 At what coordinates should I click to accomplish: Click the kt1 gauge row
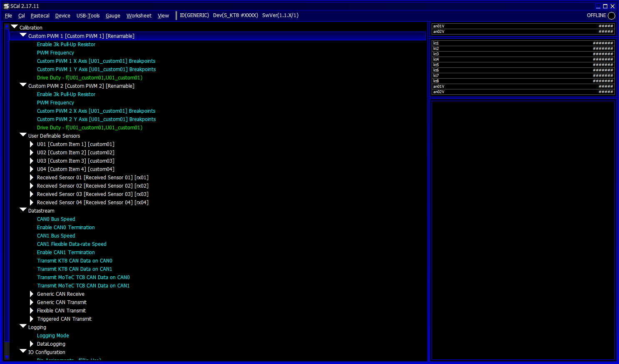pos(523,43)
